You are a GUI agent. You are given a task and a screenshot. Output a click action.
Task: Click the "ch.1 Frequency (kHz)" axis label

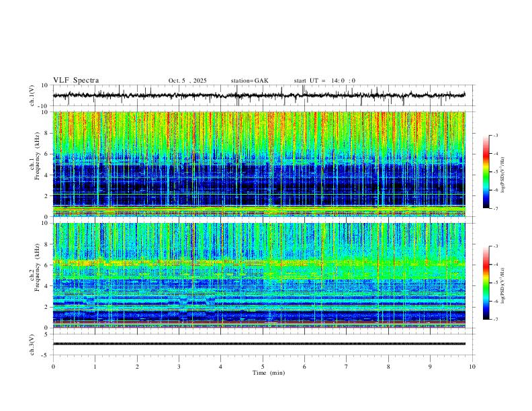click(x=35, y=156)
